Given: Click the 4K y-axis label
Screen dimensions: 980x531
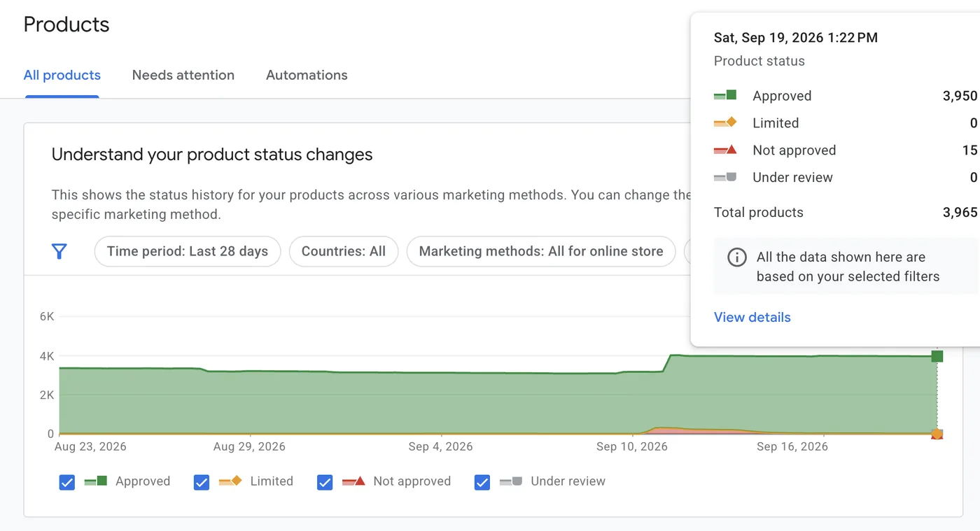Looking at the screenshot, I should coord(47,356).
